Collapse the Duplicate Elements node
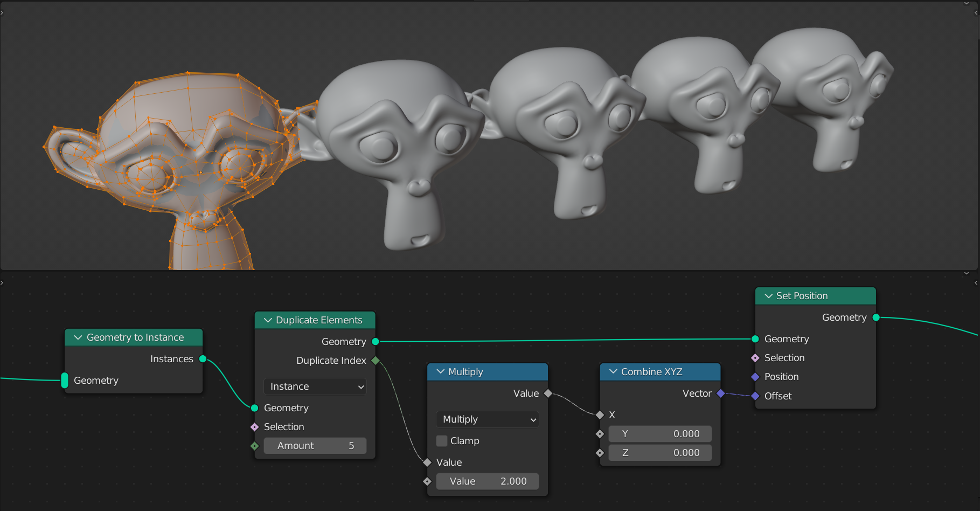 click(268, 320)
